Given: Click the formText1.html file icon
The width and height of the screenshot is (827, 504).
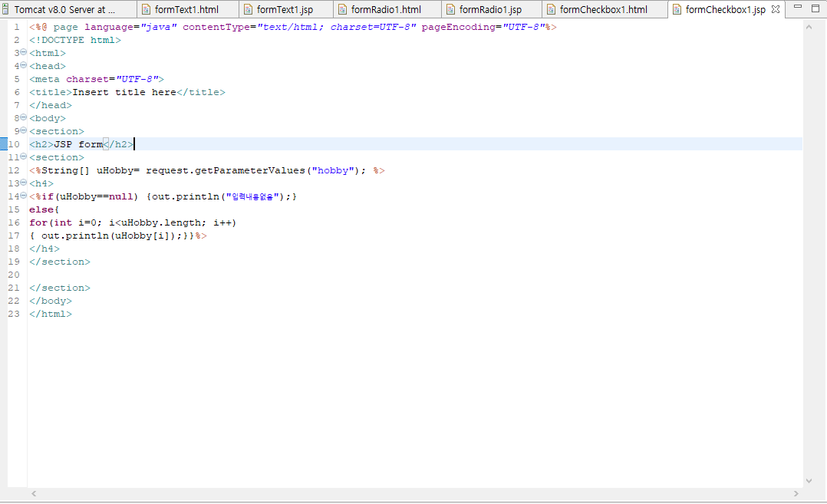Looking at the screenshot, I should tap(147, 9).
